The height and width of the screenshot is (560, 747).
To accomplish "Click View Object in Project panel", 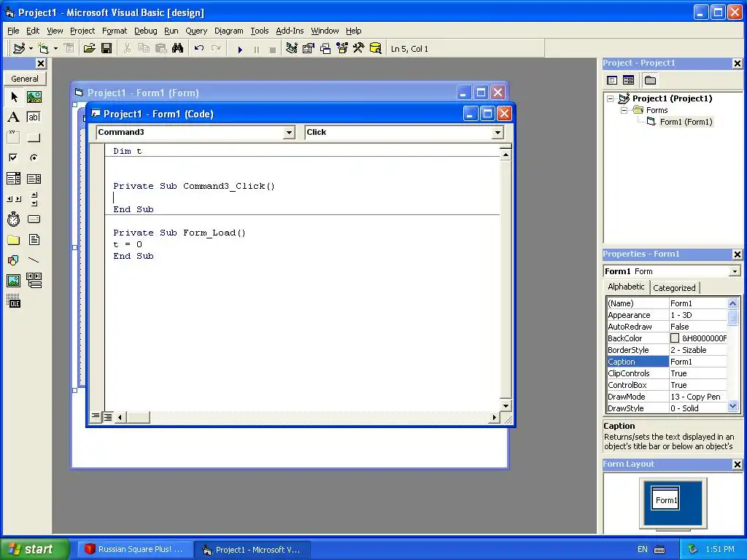I will (628, 80).
